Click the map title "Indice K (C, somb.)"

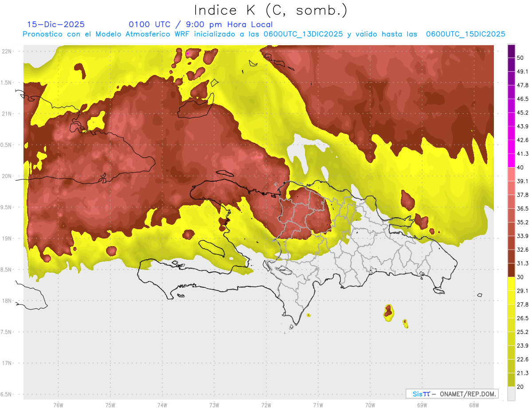pyautogui.click(x=271, y=10)
